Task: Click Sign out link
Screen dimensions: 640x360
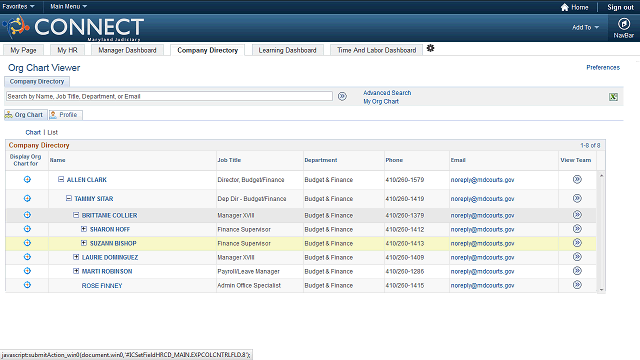Action: [x=620, y=7]
